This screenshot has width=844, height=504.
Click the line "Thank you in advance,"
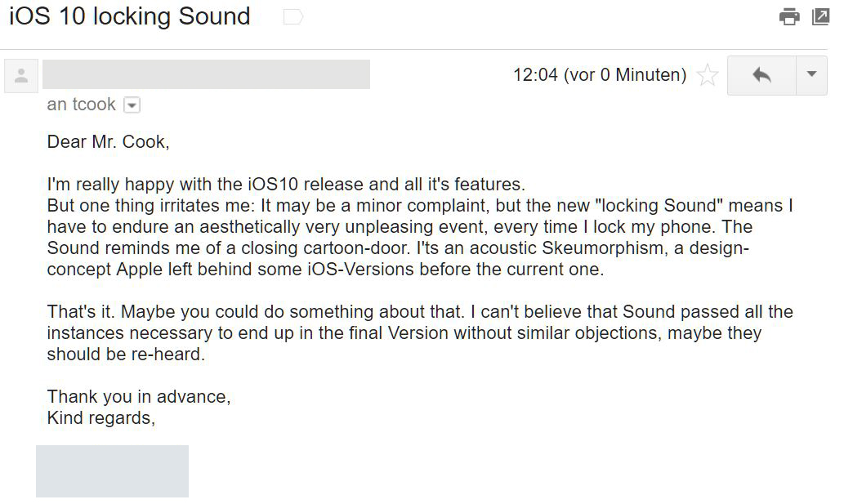[139, 397]
